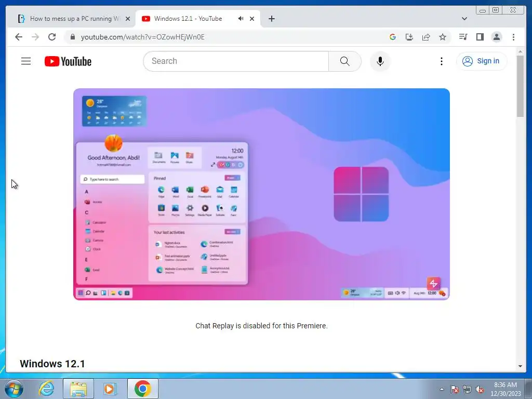Viewport: 532px width, 399px height.
Task: Close the Windows 12.1 YouTube tab
Action: (252, 19)
